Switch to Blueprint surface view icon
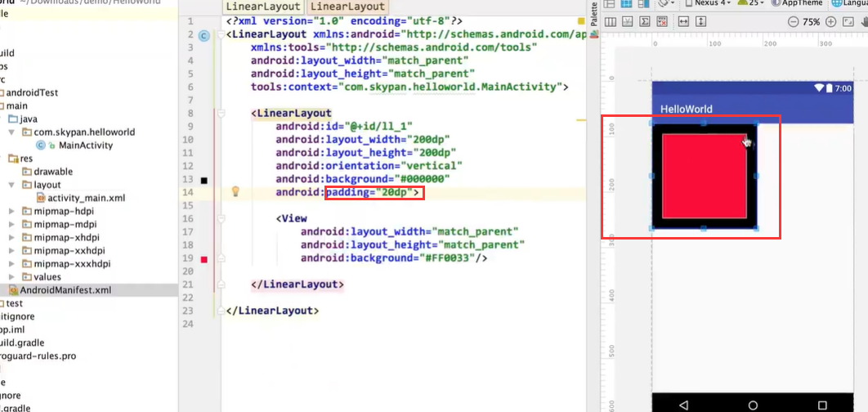 click(x=627, y=3)
